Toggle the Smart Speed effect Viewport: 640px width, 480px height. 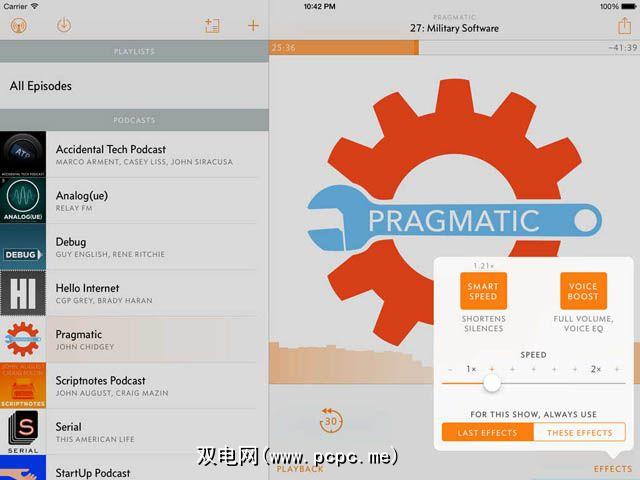[x=483, y=291]
